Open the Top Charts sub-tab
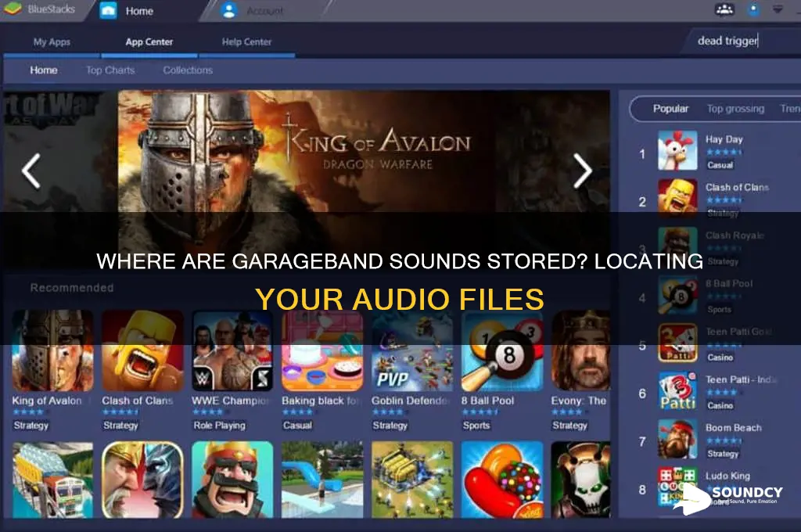This screenshot has width=801, height=532. [x=110, y=70]
